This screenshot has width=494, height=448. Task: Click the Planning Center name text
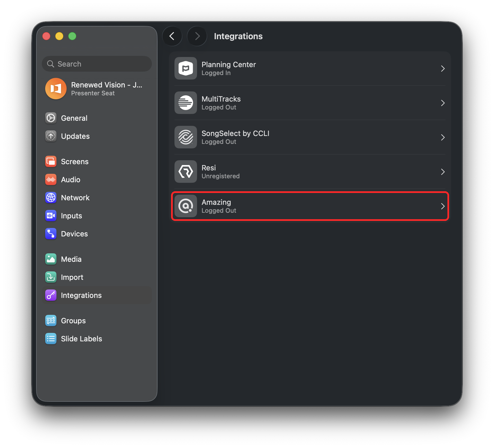pyautogui.click(x=229, y=64)
